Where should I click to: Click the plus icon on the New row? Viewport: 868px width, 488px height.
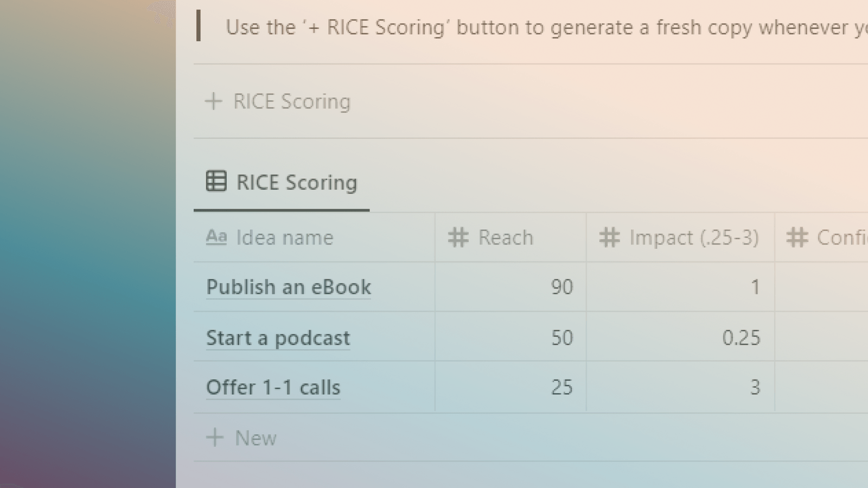[214, 438]
